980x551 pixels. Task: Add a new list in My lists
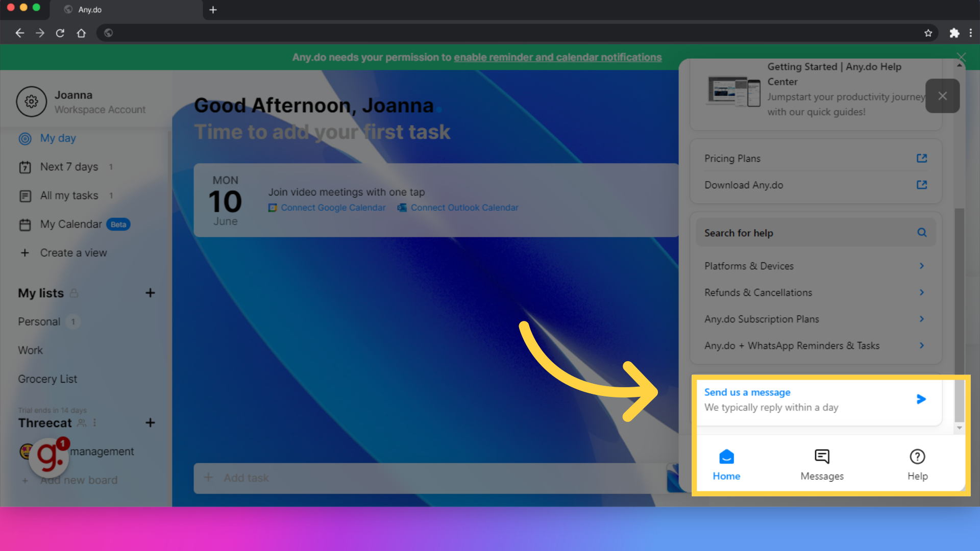[150, 293]
